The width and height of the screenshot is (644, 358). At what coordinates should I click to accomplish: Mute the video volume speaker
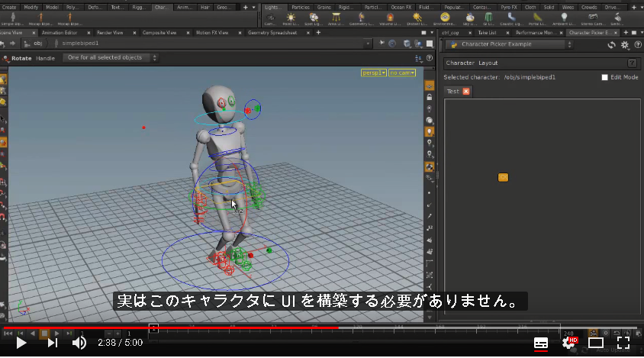pyautogui.click(x=79, y=343)
